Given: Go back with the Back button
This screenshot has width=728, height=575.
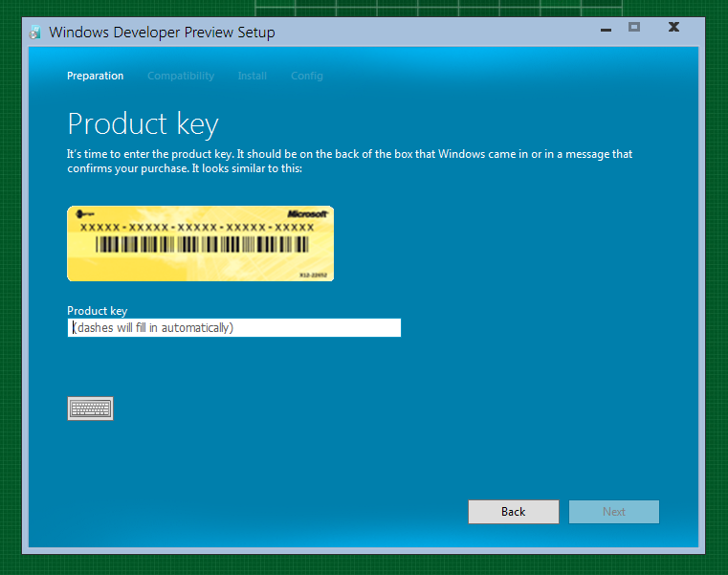Looking at the screenshot, I should 514,512.
